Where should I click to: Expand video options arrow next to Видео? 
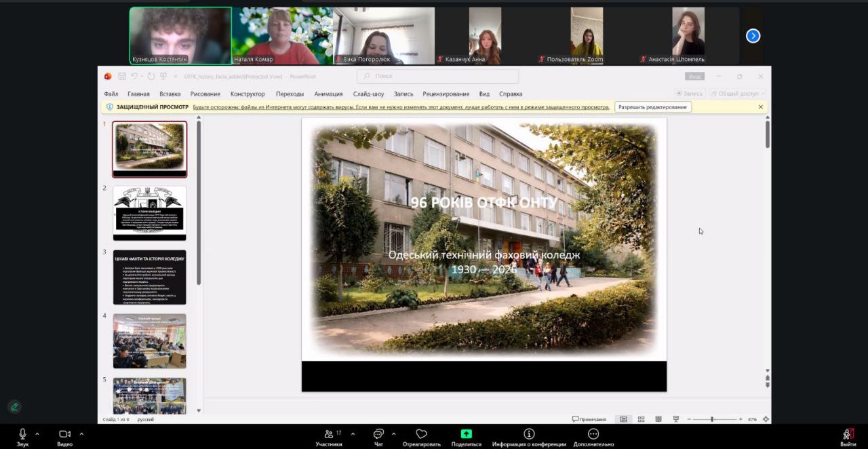(81, 433)
